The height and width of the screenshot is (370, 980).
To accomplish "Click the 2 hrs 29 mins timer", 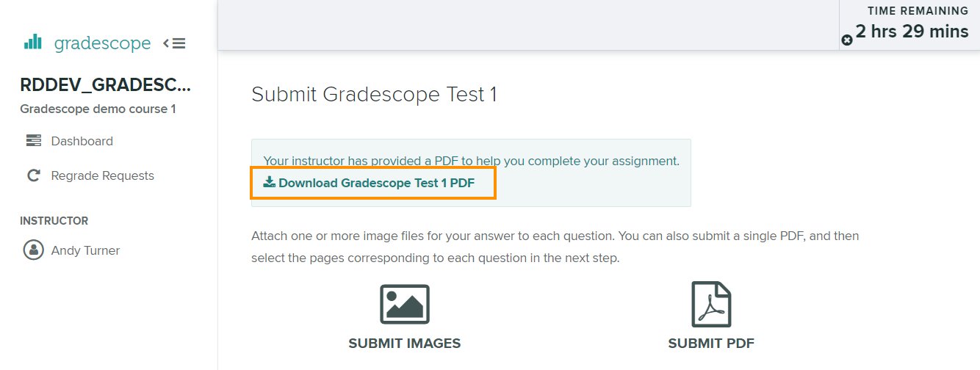I will (912, 32).
